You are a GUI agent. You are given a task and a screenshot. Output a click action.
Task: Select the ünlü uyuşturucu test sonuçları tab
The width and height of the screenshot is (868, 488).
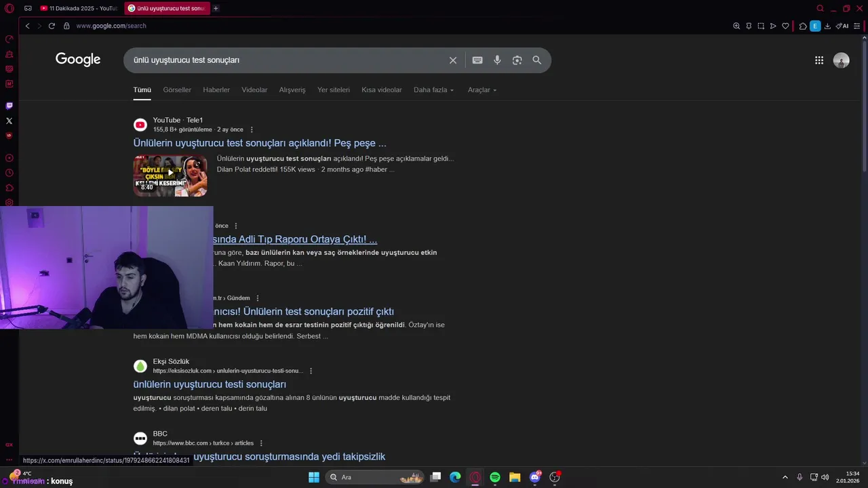pyautogui.click(x=166, y=8)
